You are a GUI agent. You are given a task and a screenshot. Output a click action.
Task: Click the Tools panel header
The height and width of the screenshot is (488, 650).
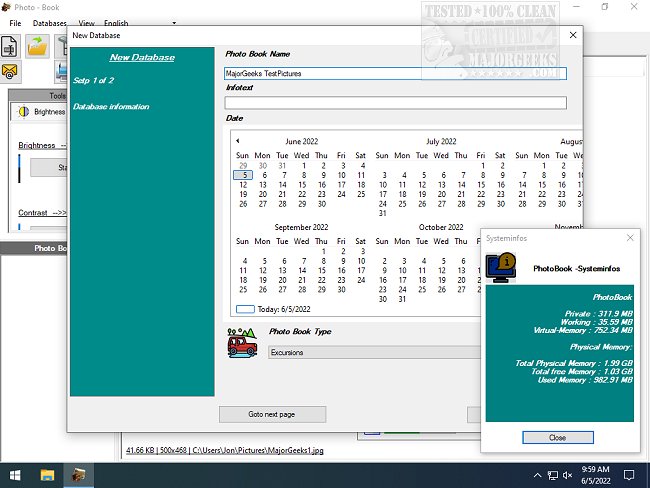[37, 96]
